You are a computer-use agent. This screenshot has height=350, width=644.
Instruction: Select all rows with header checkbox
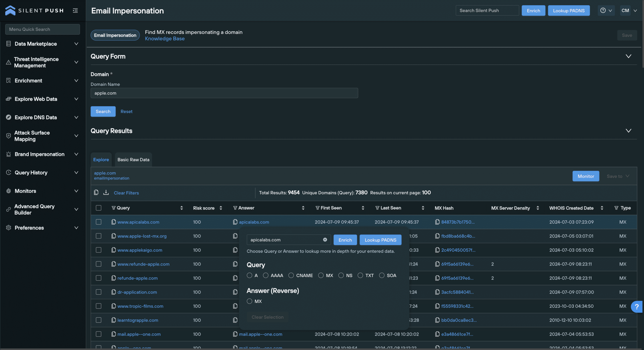coord(99,208)
